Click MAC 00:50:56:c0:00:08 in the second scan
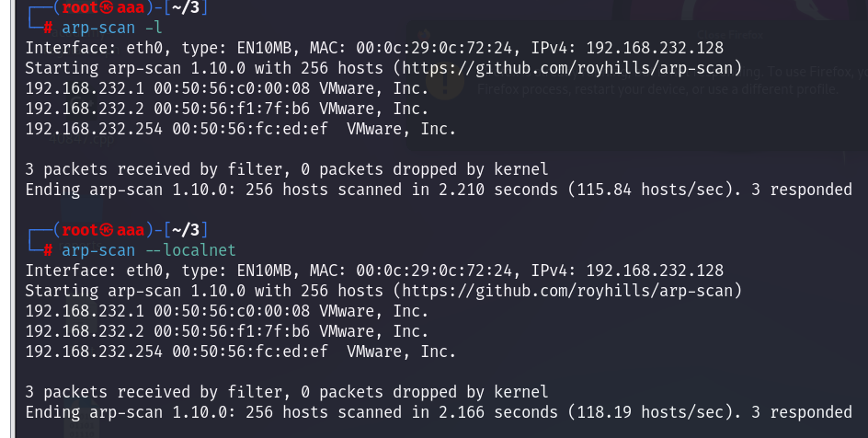 (232, 311)
